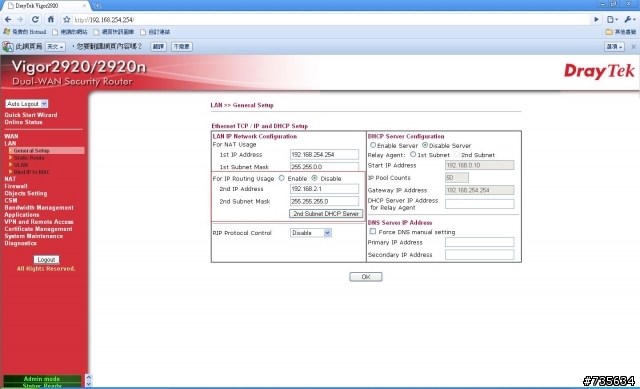The image size is (640, 389).
Task: Go to the browser Home icon
Action: [x=51, y=19]
